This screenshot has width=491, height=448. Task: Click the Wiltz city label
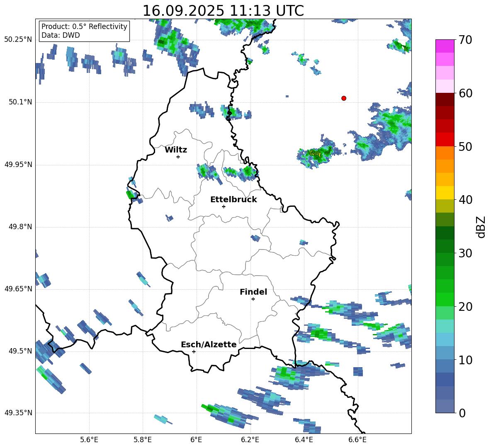tap(176, 150)
